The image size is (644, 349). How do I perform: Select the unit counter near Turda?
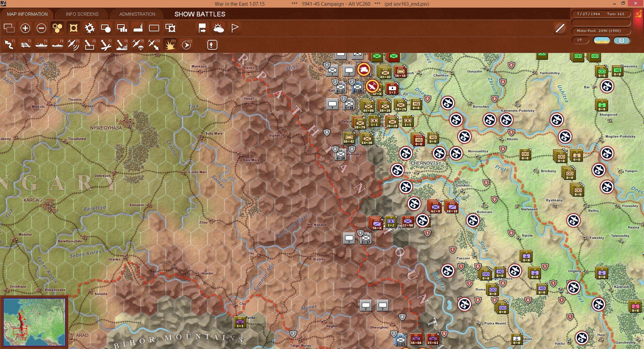pyautogui.click(x=240, y=322)
